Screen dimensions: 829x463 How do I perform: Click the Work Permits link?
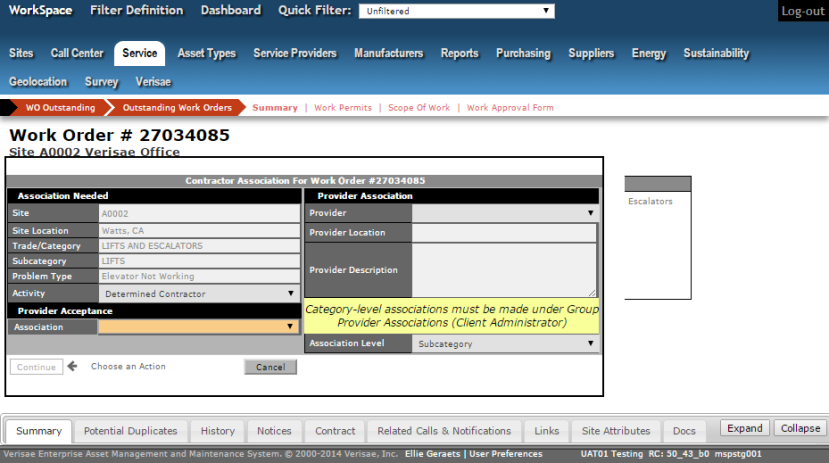(343, 108)
